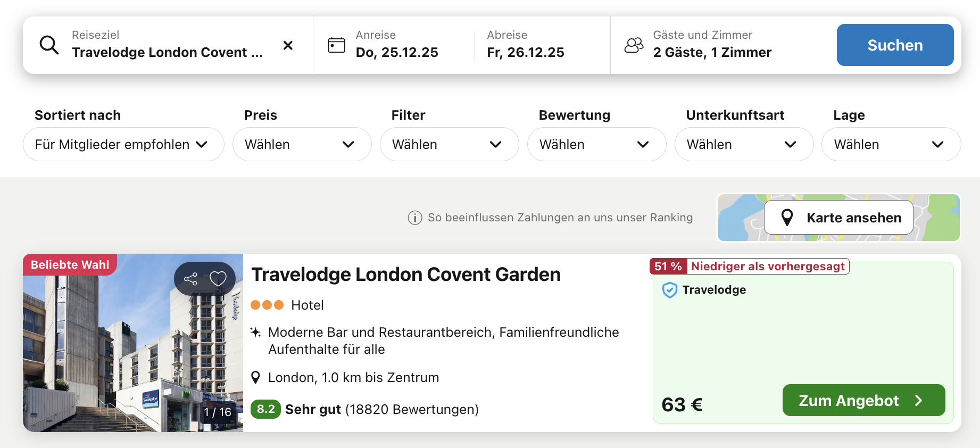Open Gäste und Zimmer selector
The width and height of the screenshot is (980, 448).
coord(712,45)
